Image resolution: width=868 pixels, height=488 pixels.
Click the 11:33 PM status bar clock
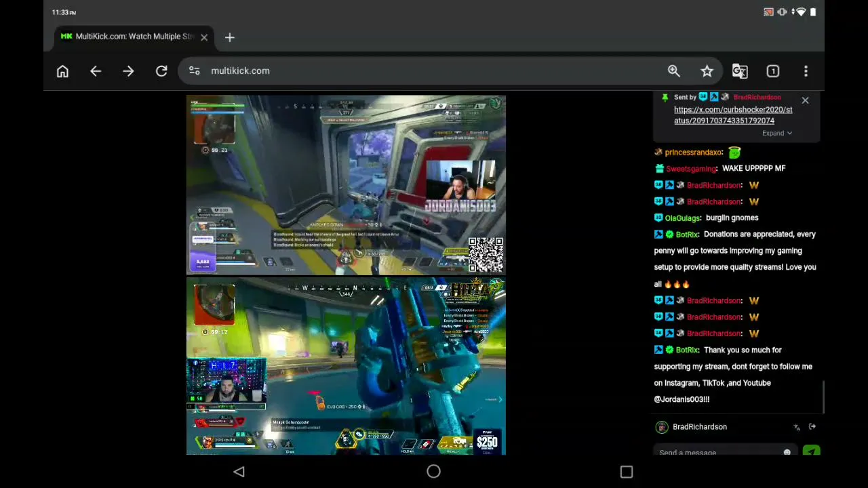64,12
